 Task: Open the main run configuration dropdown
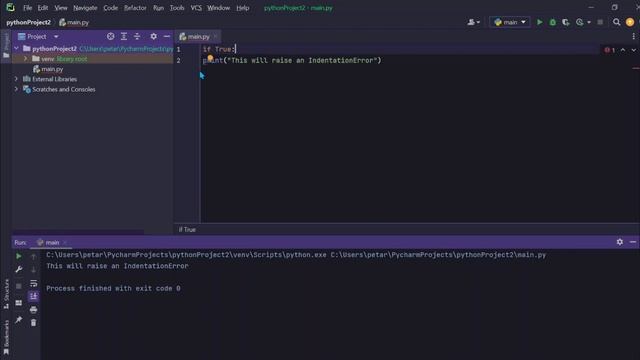coord(510,22)
